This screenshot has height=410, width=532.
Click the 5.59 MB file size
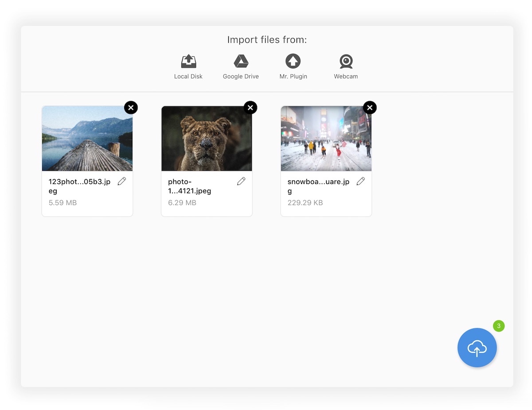tap(63, 203)
